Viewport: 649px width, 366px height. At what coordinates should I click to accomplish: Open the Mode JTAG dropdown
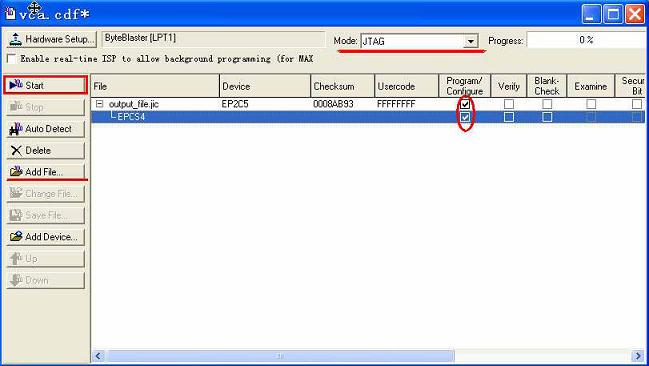[x=470, y=41]
